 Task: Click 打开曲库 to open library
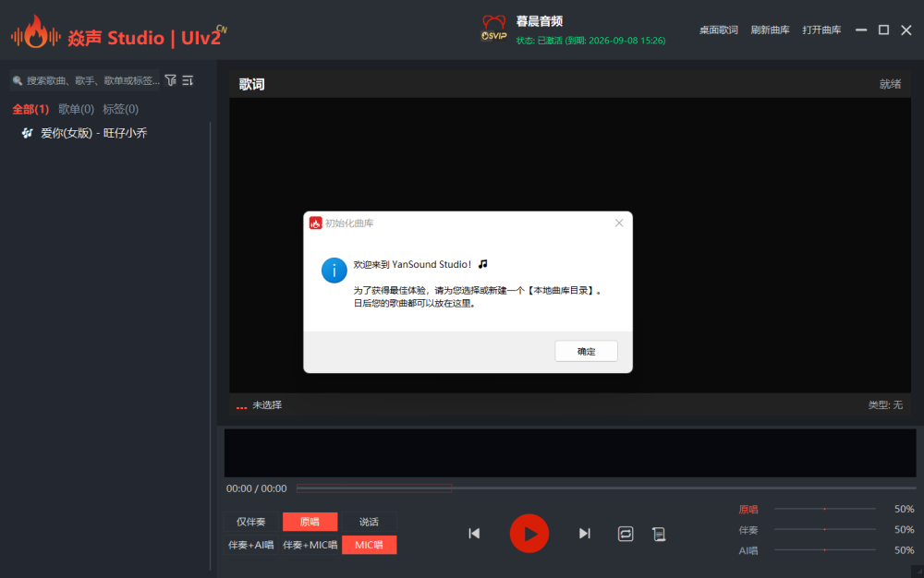pyautogui.click(x=821, y=30)
